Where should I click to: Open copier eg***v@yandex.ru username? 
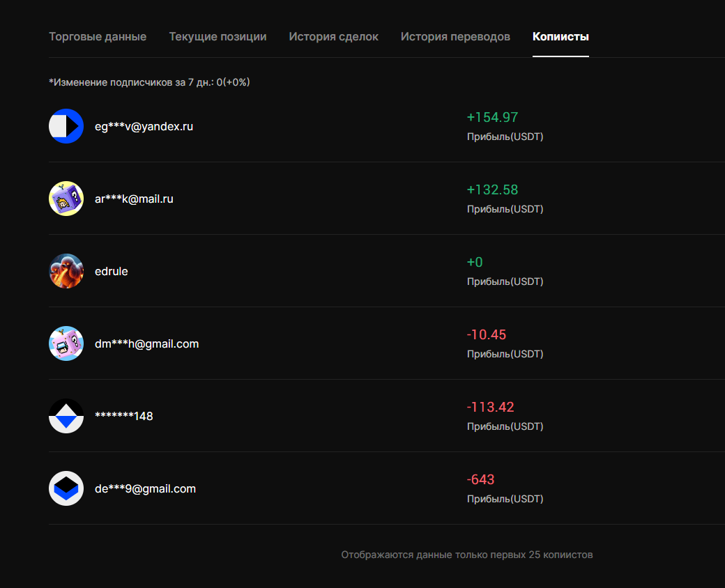[144, 127]
